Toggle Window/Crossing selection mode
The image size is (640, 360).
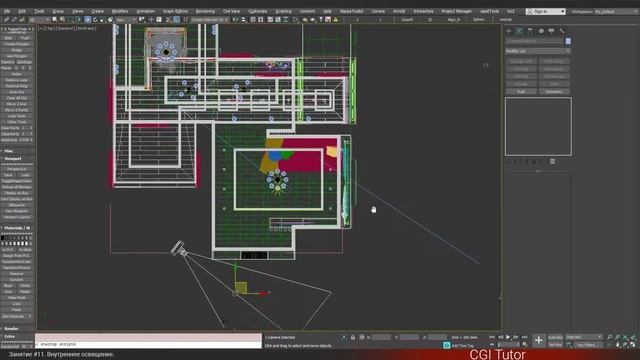pos(78,20)
